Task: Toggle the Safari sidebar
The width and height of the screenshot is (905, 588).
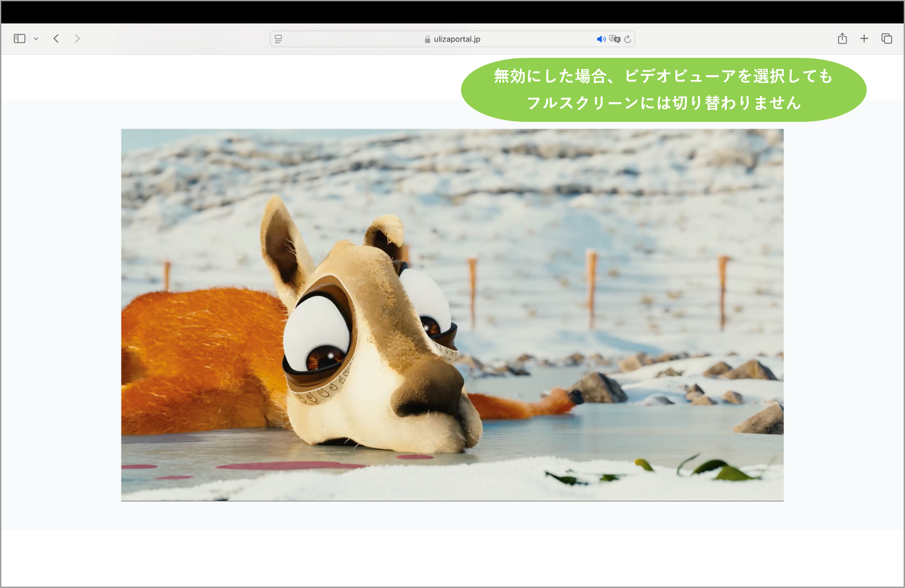Action: point(19,38)
